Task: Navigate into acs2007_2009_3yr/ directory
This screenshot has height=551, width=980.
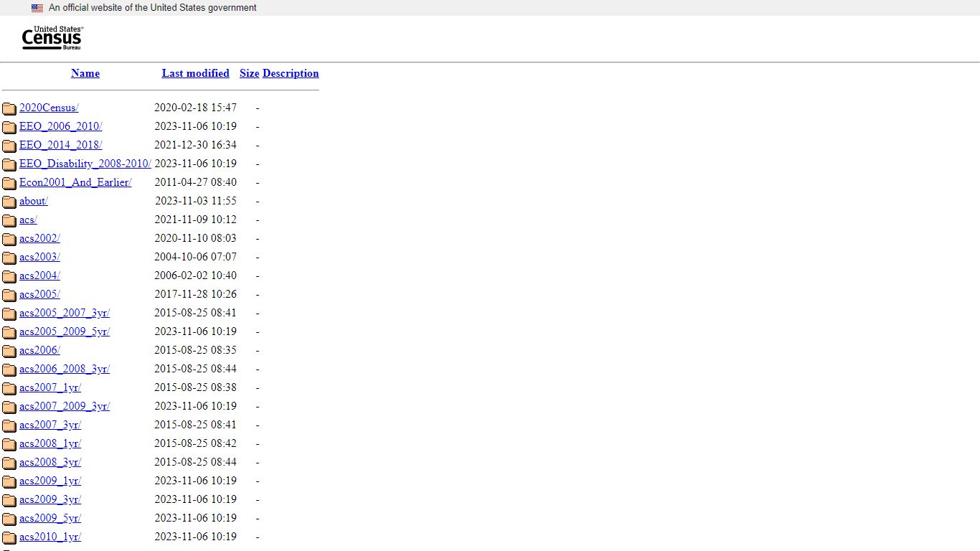Action: pos(65,406)
